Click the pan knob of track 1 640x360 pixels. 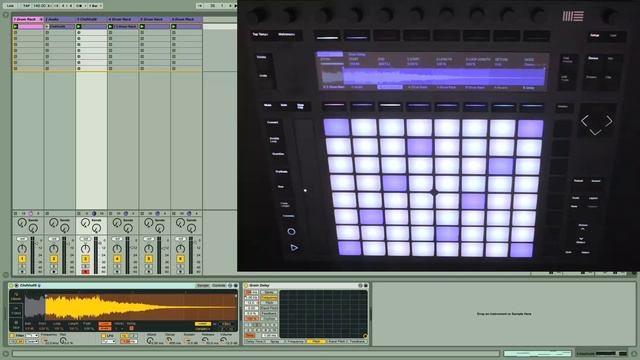[x=22, y=249]
